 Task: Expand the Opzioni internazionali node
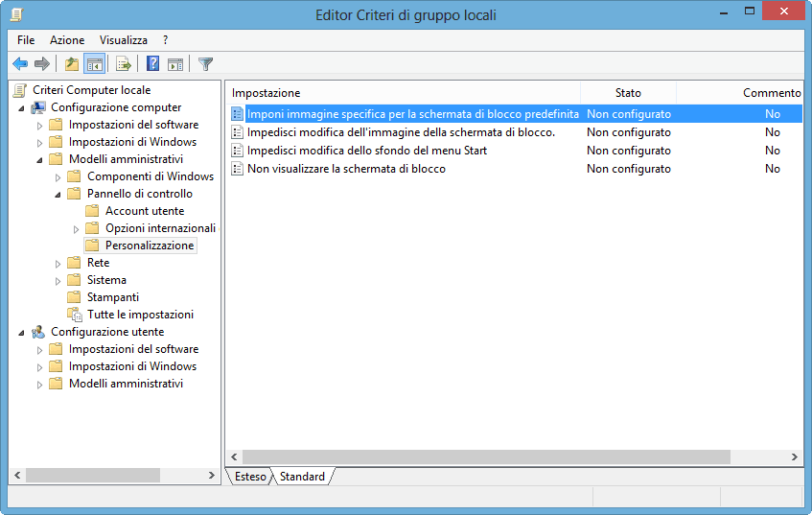(76, 229)
